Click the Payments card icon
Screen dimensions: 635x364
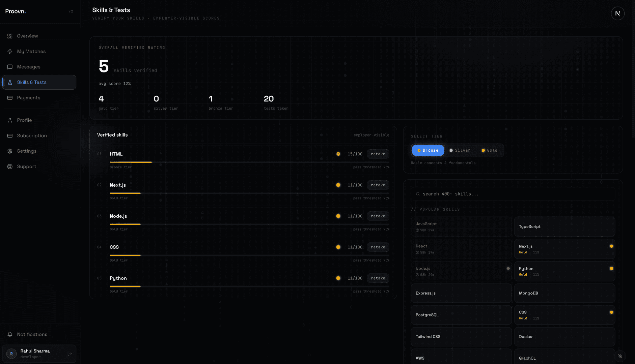click(10, 98)
